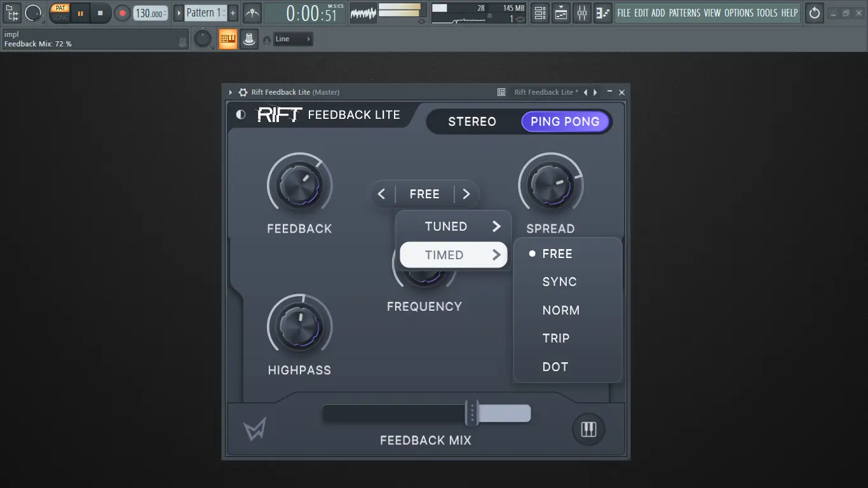868x488 pixels.
Task: Open the ADD menu
Action: coord(658,13)
